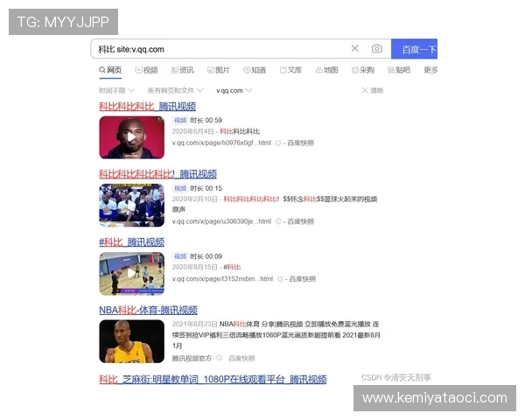Screen dimensions: 525x420
Task: Open URL v.qq.com/x/page/t3152nsbm...html
Action: pyautogui.click(x=222, y=279)
